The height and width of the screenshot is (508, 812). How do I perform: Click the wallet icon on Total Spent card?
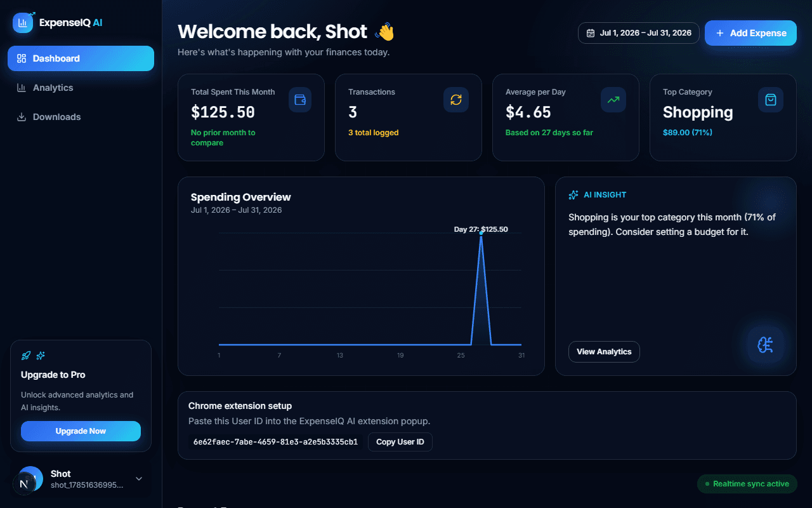point(300,100)
